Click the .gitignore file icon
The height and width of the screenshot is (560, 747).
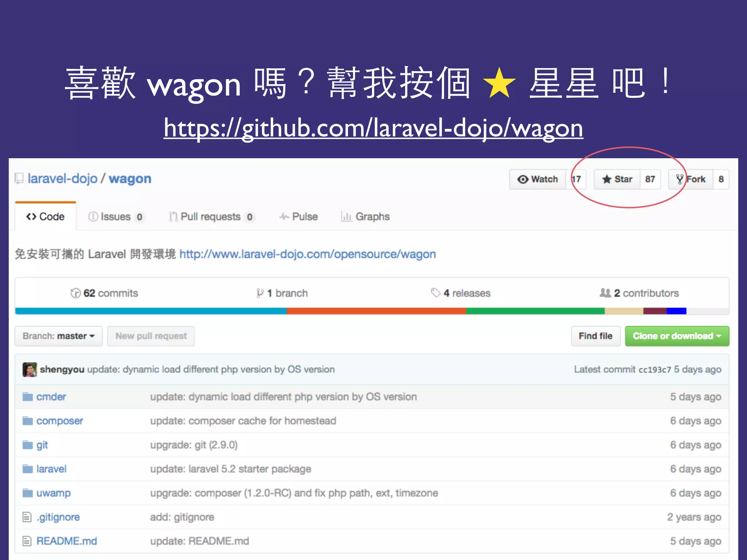pyautogui.click(x=27, y=517)
